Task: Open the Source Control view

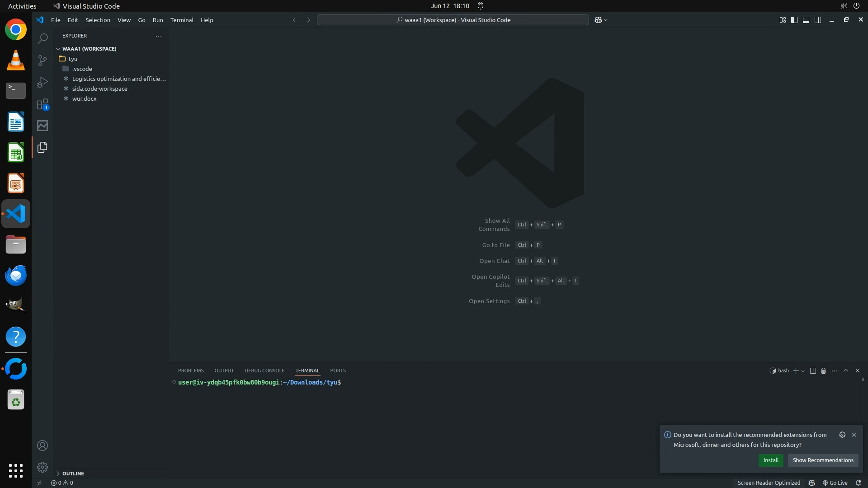Action: (42, 61)
